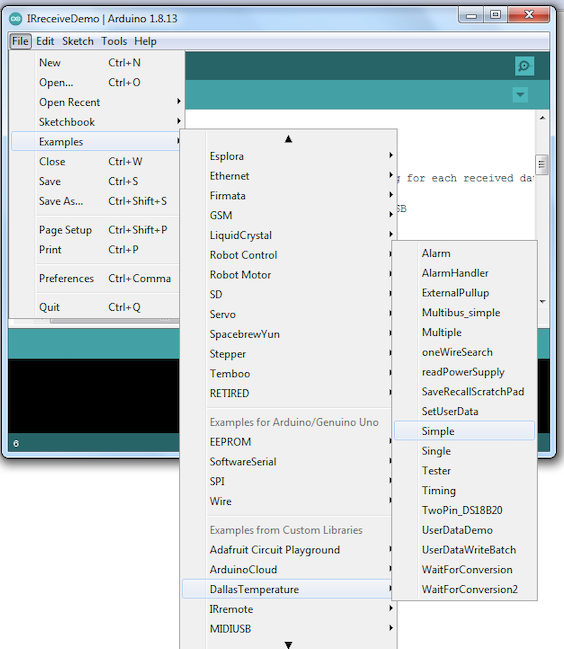Select Print in the File menu
The image size is (564, 649).
[98, 250]
